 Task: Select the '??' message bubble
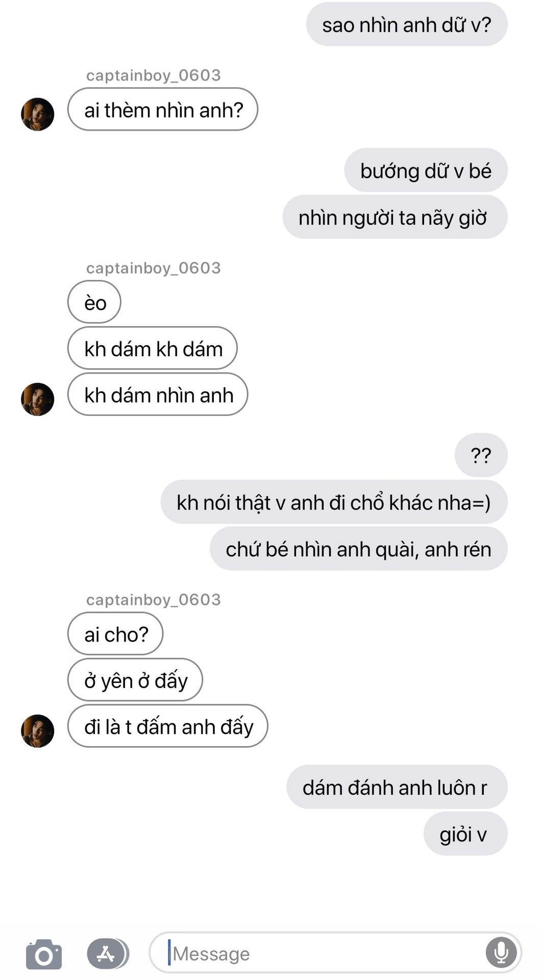click(x=481, y=455)
